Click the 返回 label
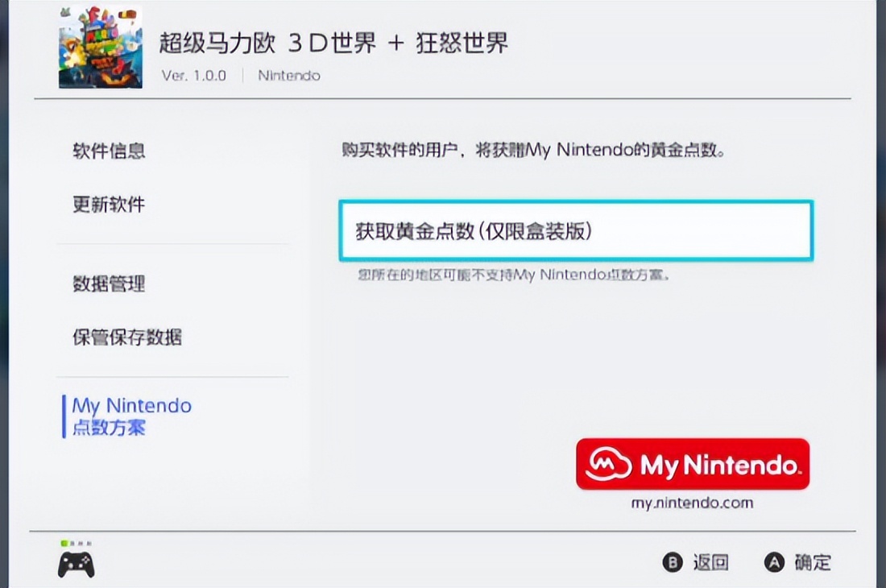 (x=711, y=562)
